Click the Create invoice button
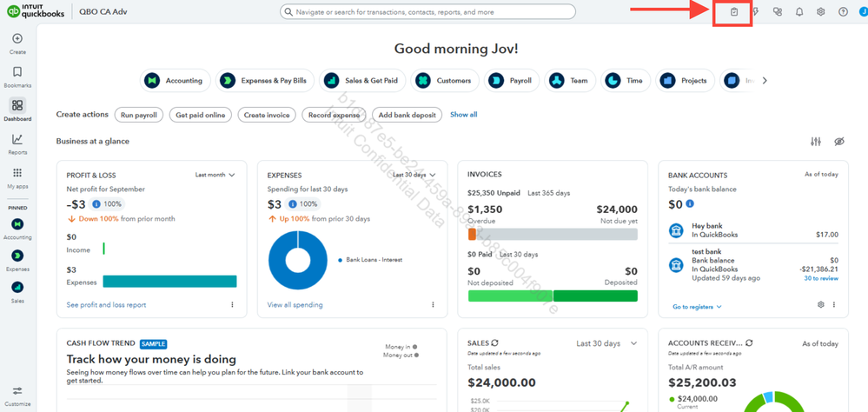The width and height of the screenshot is (868, 412). [267, 115]
